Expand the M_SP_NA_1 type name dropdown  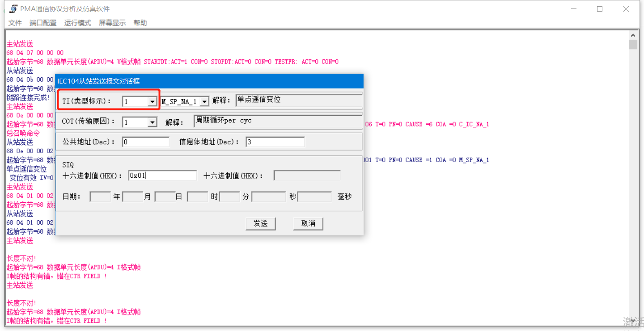click(x=204, y=102)
